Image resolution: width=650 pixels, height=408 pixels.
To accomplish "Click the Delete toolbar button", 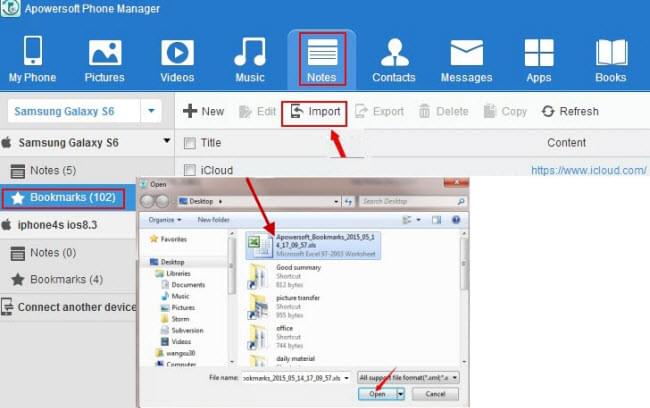I will (444, 111).
